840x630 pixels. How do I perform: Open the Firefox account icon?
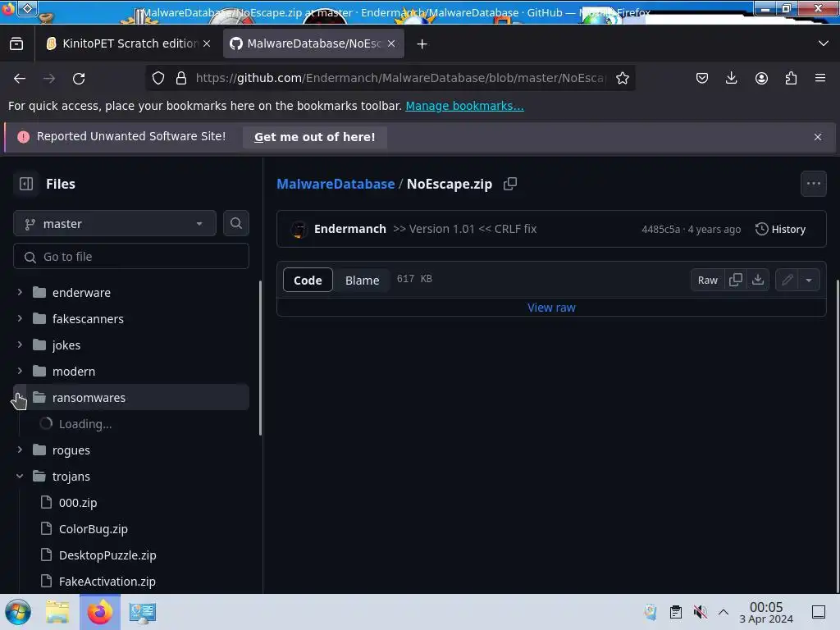pyautogui.click(x=761, y=78)
